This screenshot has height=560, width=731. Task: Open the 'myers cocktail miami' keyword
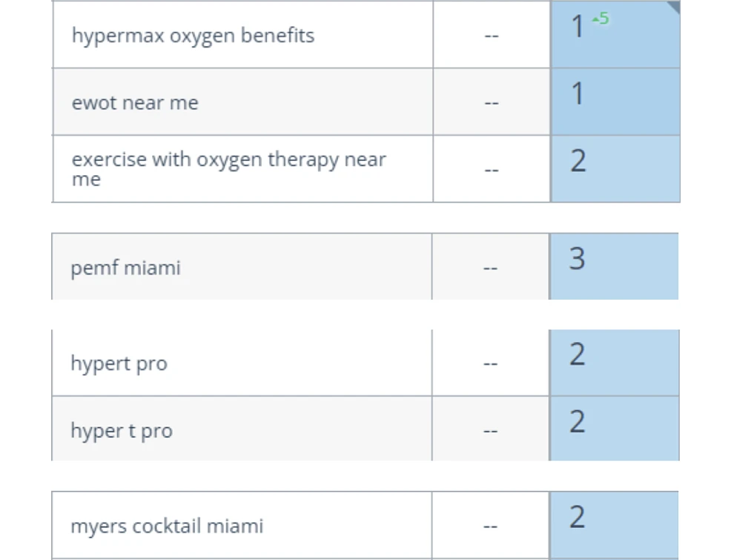point(167,527)
